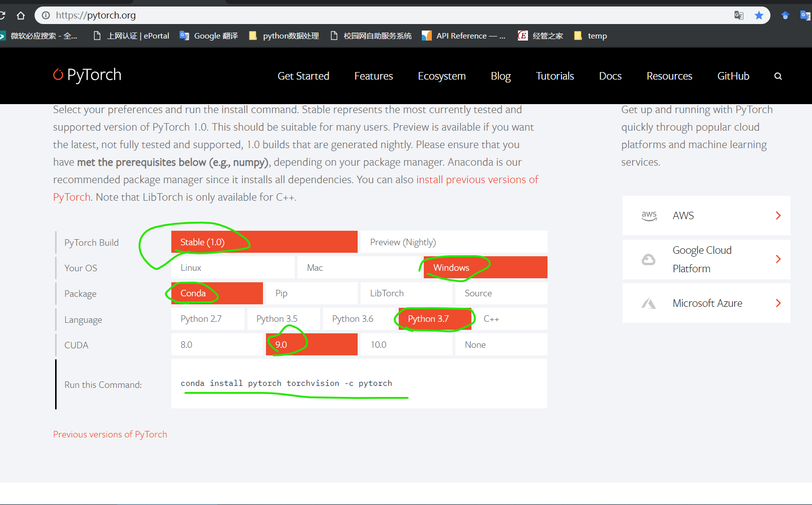812x505 pixels.
Task: Open the 上网认证 ePortal bookmark
Action: point(132,36)
